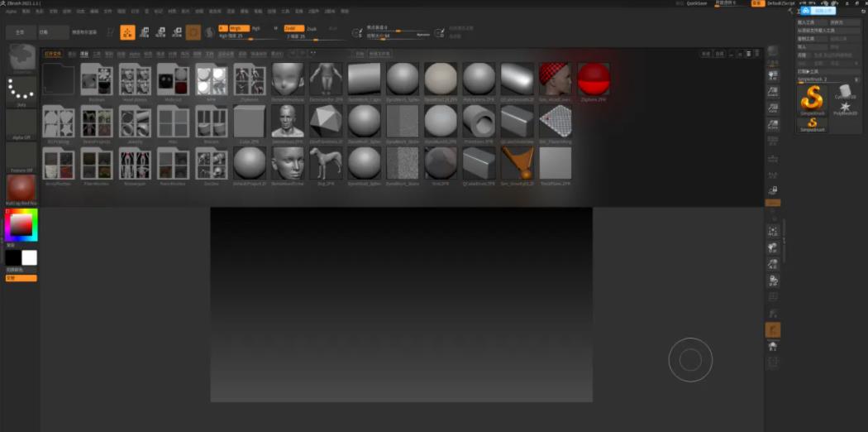
Task: Open the Jewelry project folder
Action: (x=135, y=123)
